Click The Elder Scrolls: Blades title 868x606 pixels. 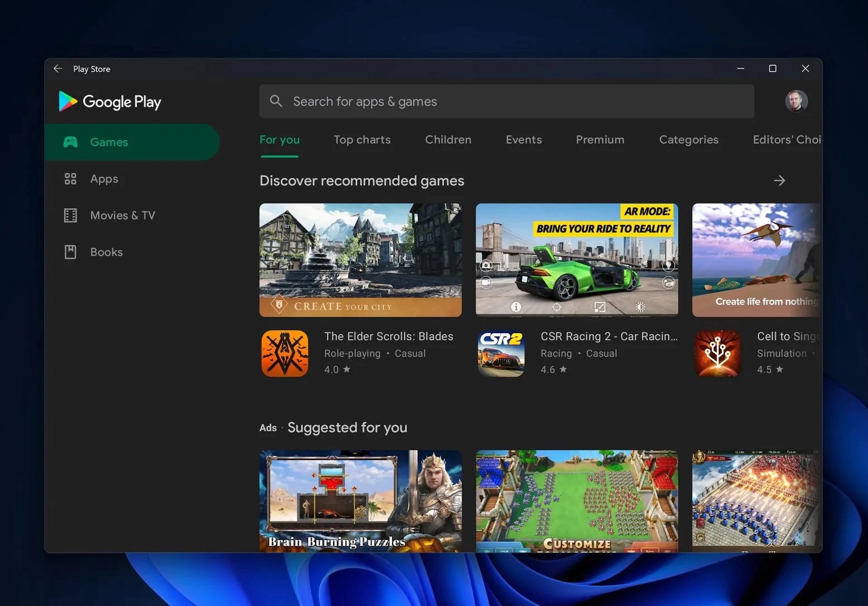[x=389, y=336]
